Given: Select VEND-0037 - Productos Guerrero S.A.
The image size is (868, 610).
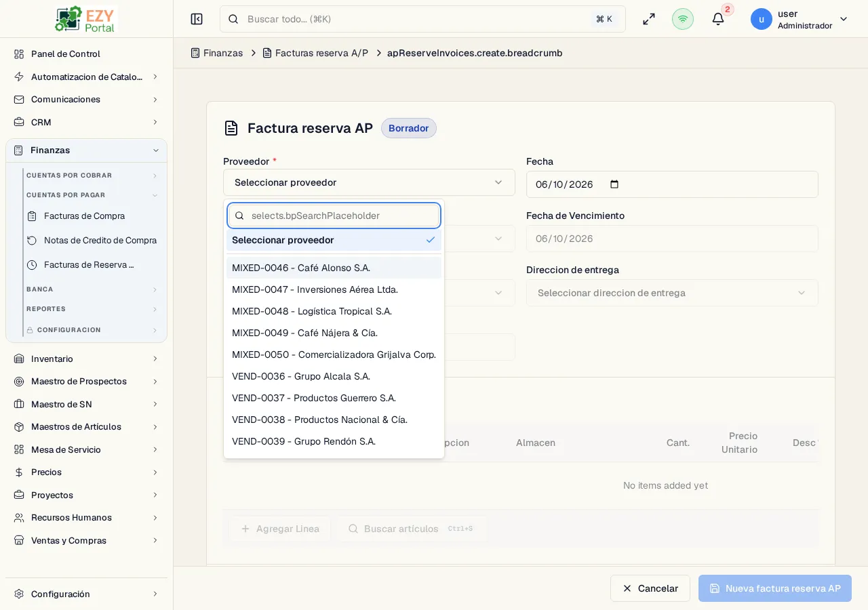Looking at the screenshot, I should click(x=334, y=398).
